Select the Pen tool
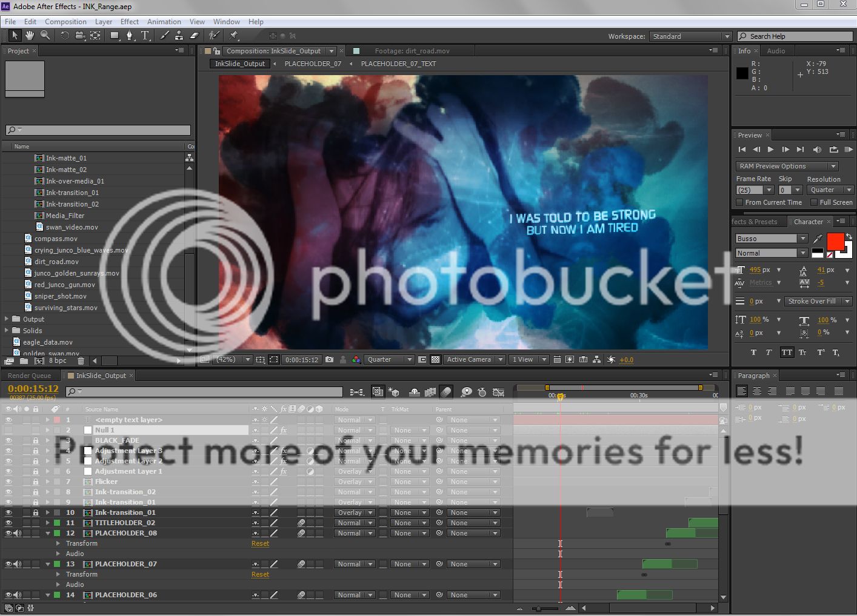The width and height of the screenshot is (857, 616). tap(129, 36)
